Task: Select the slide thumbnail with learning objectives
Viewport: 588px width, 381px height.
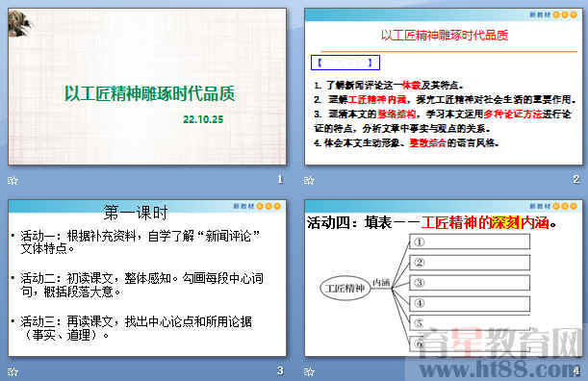Action: tap(444, 87)
